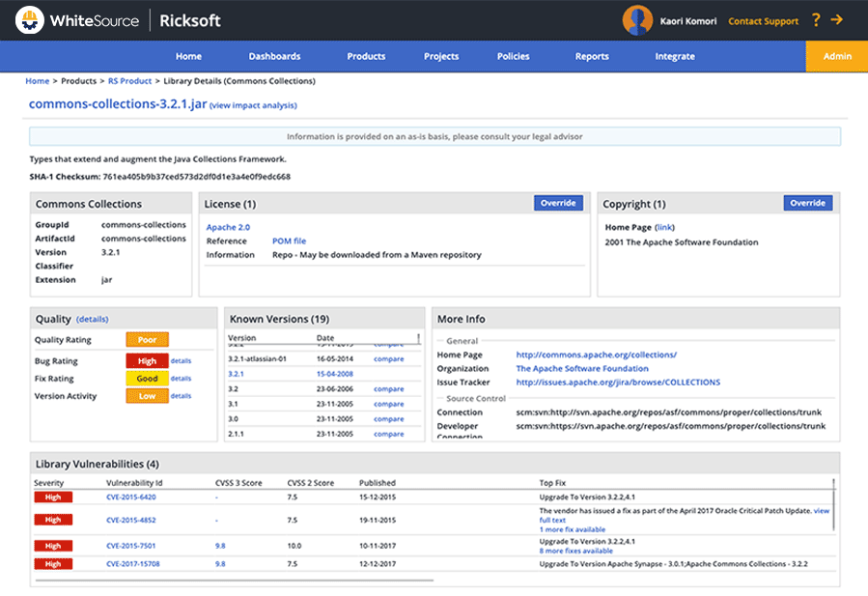Click the Published column header
Viewport: 868px width, 596px height.
[x=378, y=483]
